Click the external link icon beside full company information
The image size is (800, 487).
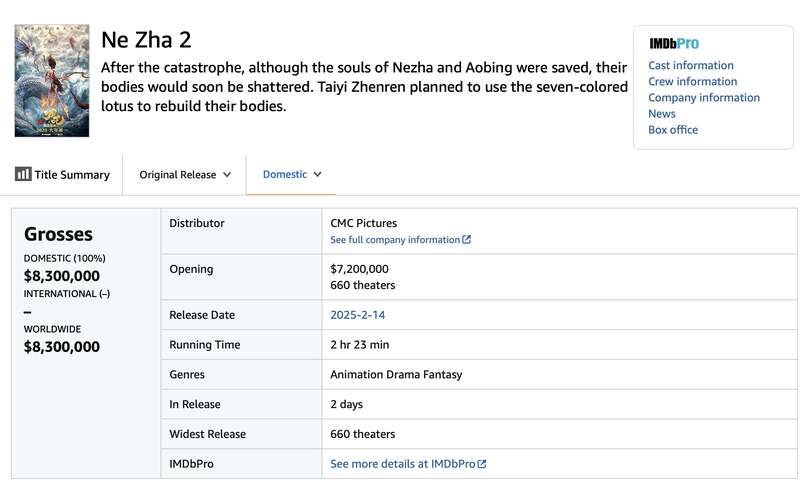coord(467,240)
